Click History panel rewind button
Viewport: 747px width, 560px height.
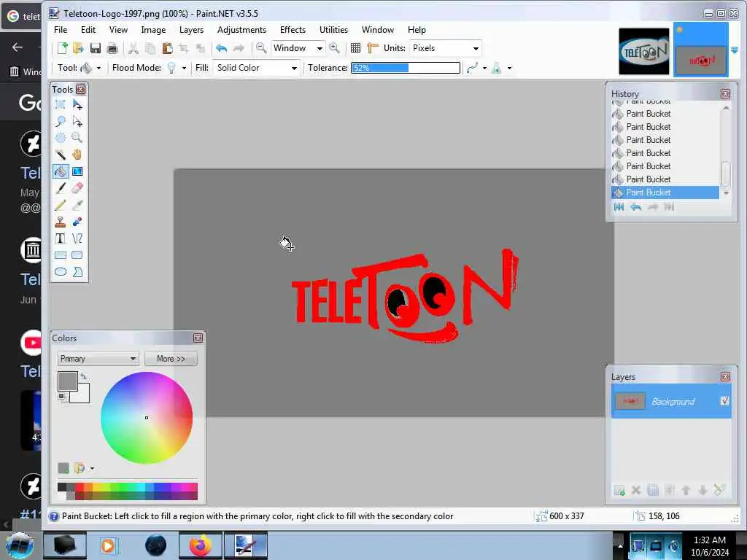619,206
